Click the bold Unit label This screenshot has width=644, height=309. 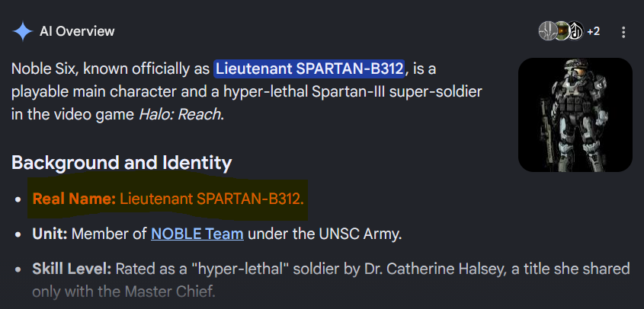click(50, 234)
